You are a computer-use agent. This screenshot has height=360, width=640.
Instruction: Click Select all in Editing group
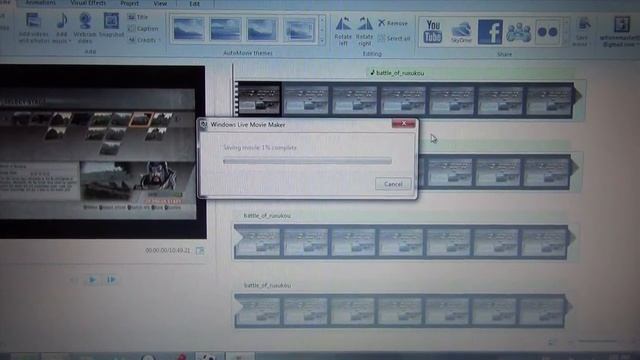coord(394,38)
